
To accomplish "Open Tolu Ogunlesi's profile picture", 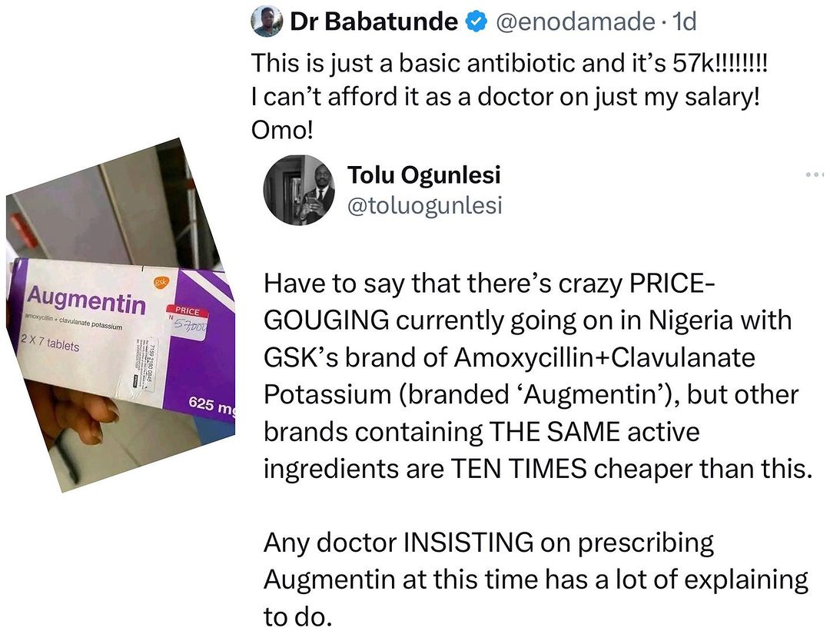I will pyautogui.click(x=300, y=194).
